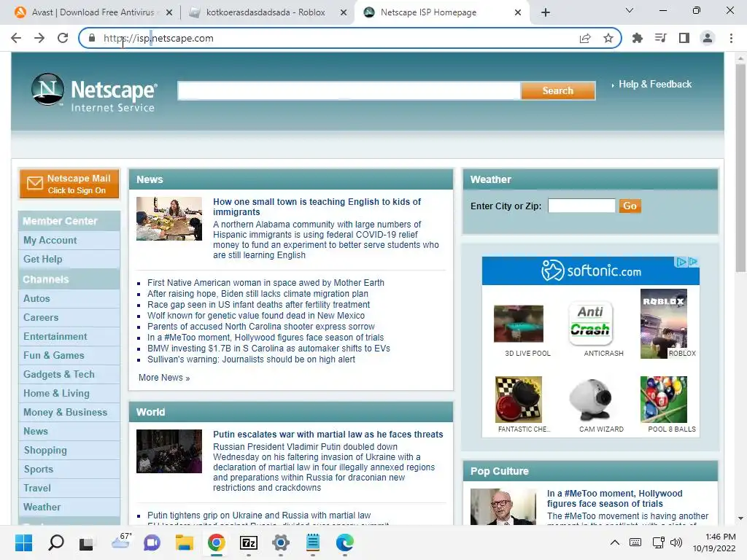This screenshot has height=560, width=747.
Task: Open World story thumbnail image
Action: (x=169, y=451)
